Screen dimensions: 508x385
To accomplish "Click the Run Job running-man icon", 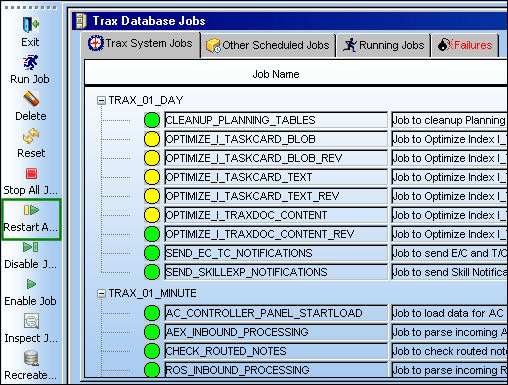I will tap(31, 63).
